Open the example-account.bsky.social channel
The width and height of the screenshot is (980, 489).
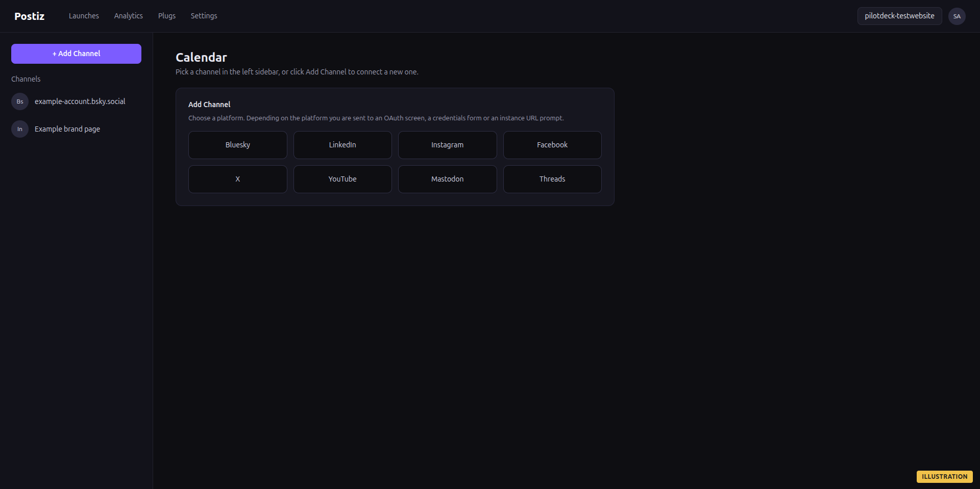[80, 101]
